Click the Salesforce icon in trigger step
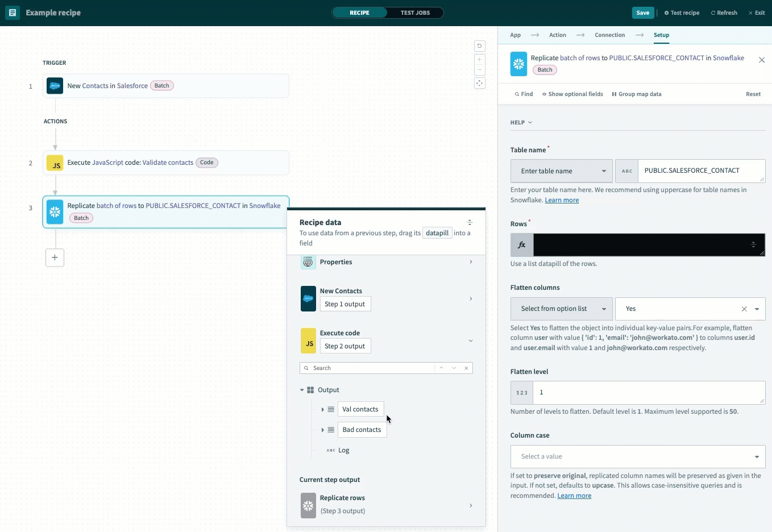Screen dimensions: 772x532 click(x=55, y=86)
